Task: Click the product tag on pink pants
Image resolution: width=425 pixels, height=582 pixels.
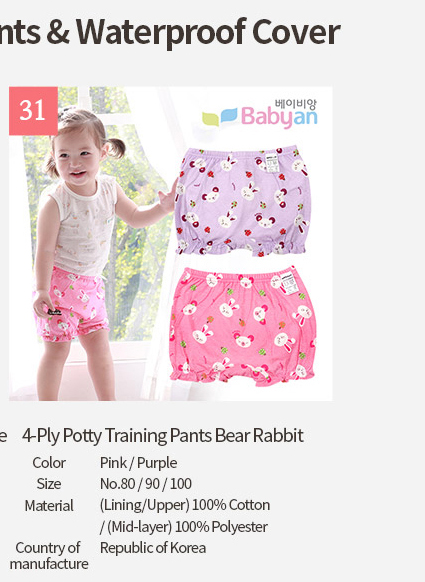Action: tap(290, 284)
